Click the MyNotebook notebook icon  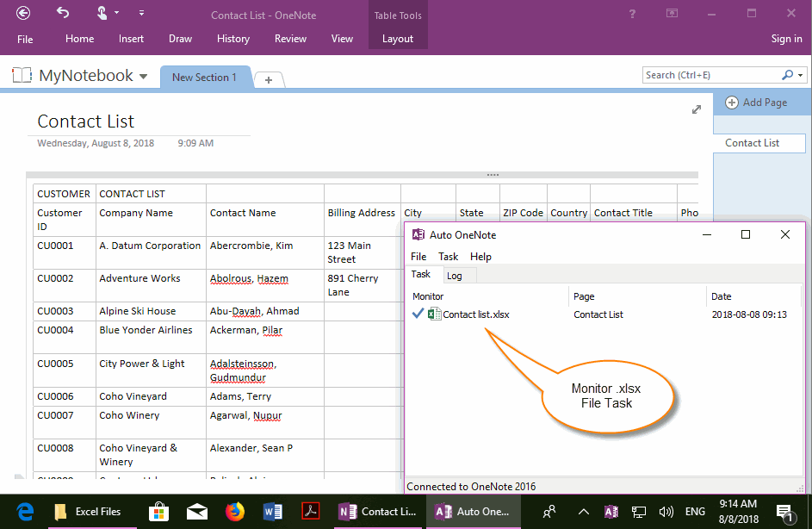click(22, 76)
